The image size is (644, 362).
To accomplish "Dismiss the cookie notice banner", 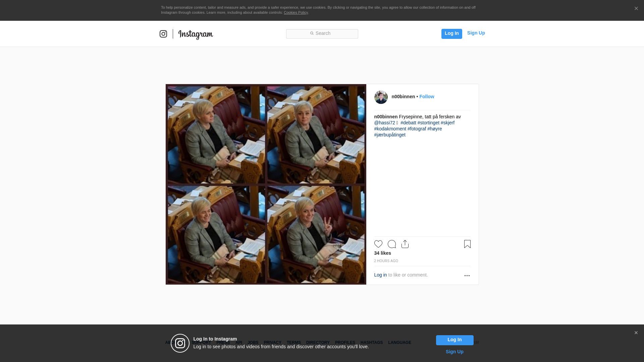I will (636, 9).
